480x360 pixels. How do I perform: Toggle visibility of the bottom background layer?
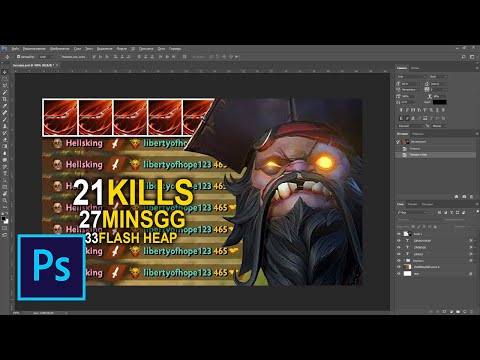399,274
